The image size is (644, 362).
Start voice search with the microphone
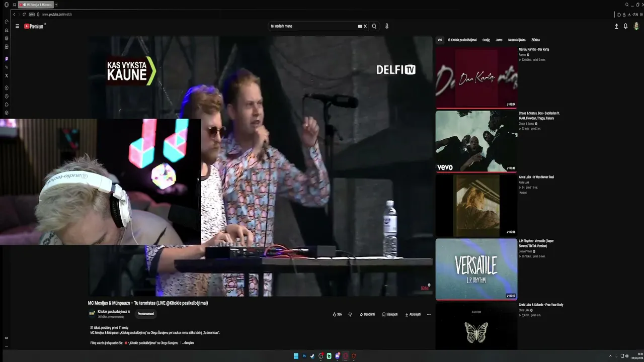(387, 26)
